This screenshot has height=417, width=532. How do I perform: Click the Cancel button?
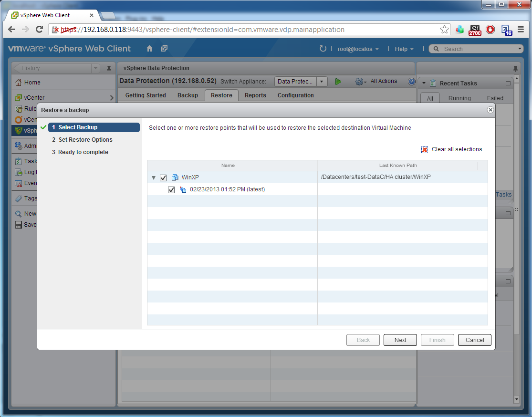[x=474, y=340]
